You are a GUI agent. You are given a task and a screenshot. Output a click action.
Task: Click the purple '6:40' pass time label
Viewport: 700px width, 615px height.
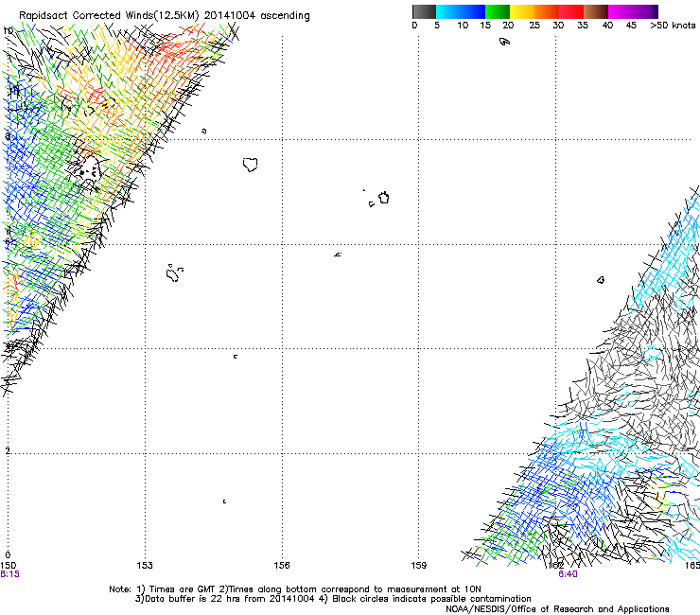568,574
